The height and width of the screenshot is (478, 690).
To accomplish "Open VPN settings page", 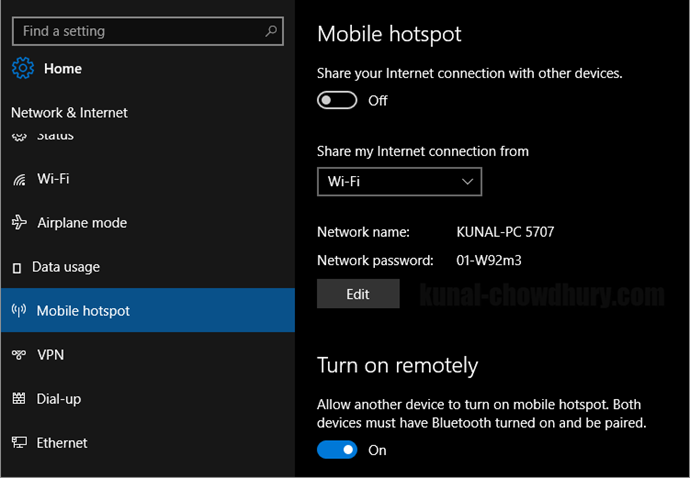I will coord(148,354).
